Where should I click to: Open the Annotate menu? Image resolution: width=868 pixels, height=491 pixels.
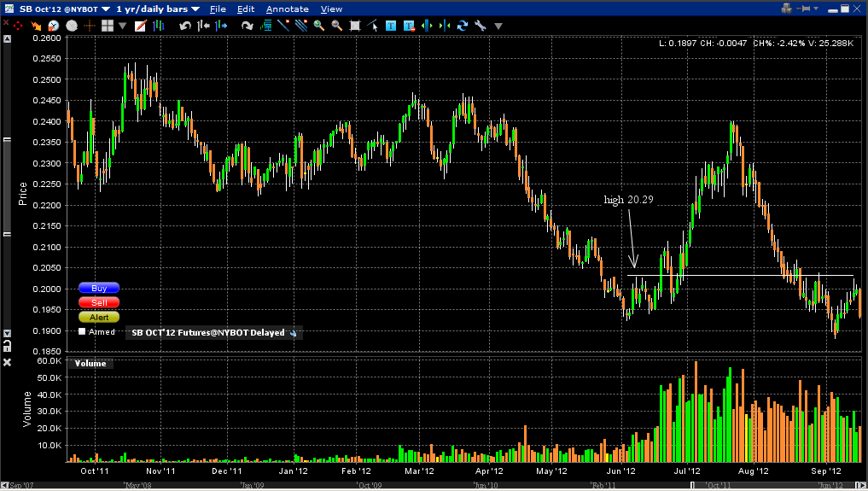click(x=288, y=9)
